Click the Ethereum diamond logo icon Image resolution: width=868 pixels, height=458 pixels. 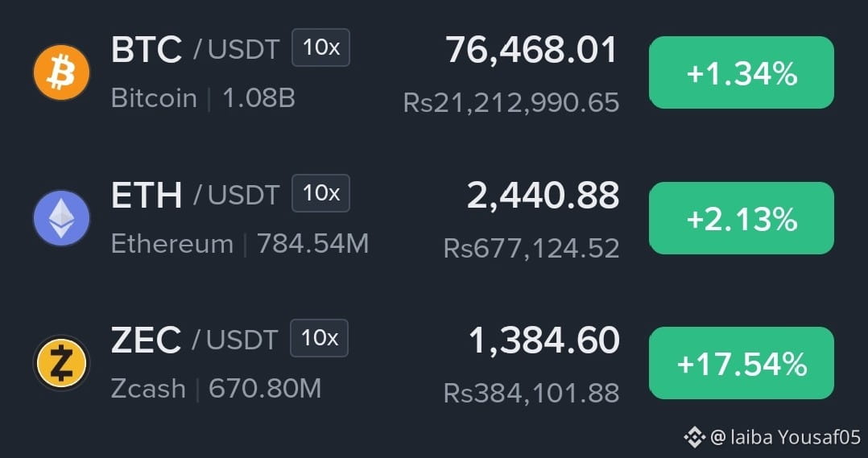pyautogui.click(x=61, y=218)
